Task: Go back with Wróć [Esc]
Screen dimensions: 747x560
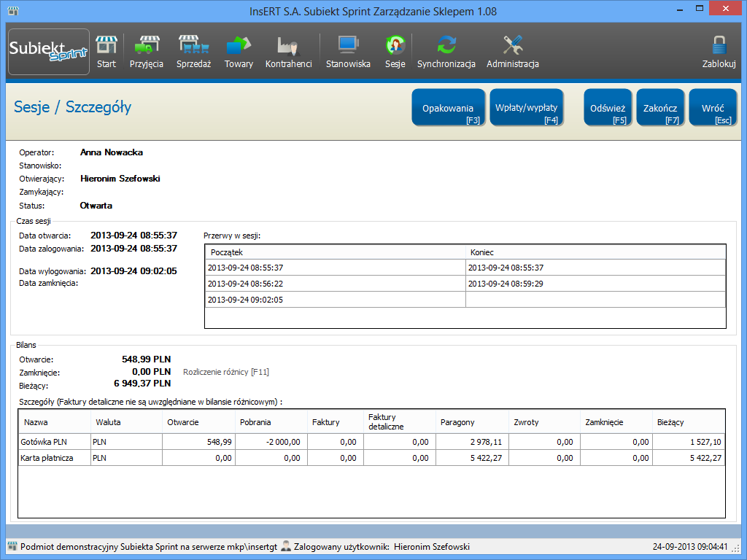Action: point(713,108)
